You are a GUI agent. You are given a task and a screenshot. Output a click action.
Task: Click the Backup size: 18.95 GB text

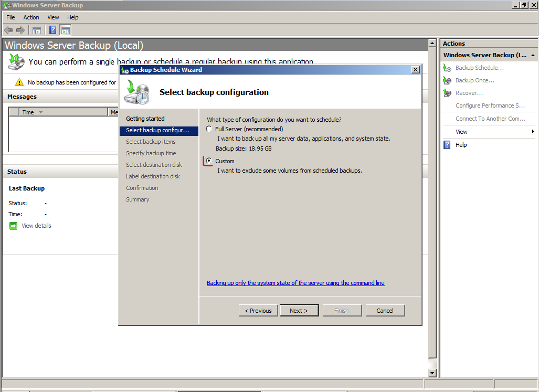244,149
